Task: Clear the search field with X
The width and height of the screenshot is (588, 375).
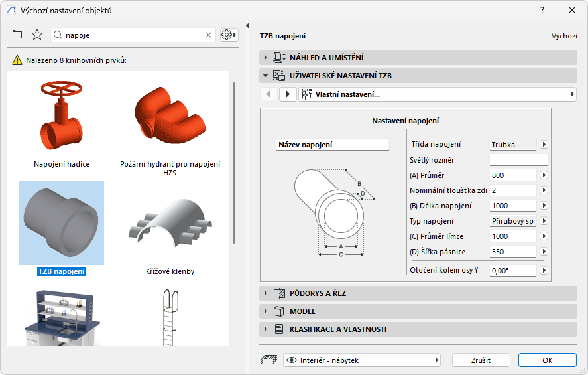Action: tap(208, 35)
